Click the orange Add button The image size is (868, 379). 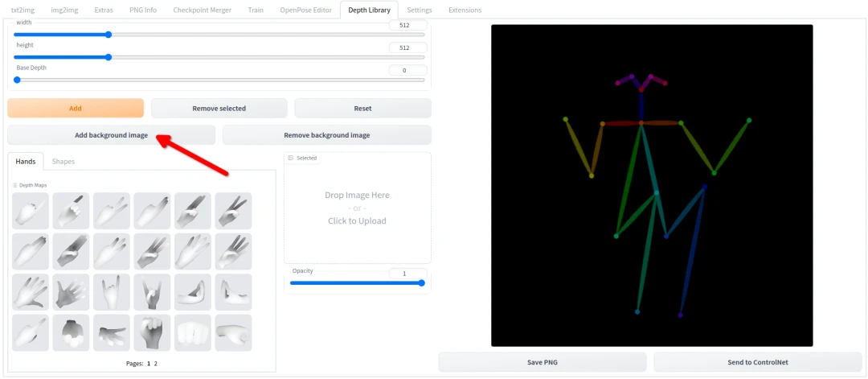click(x=76, y=108)
